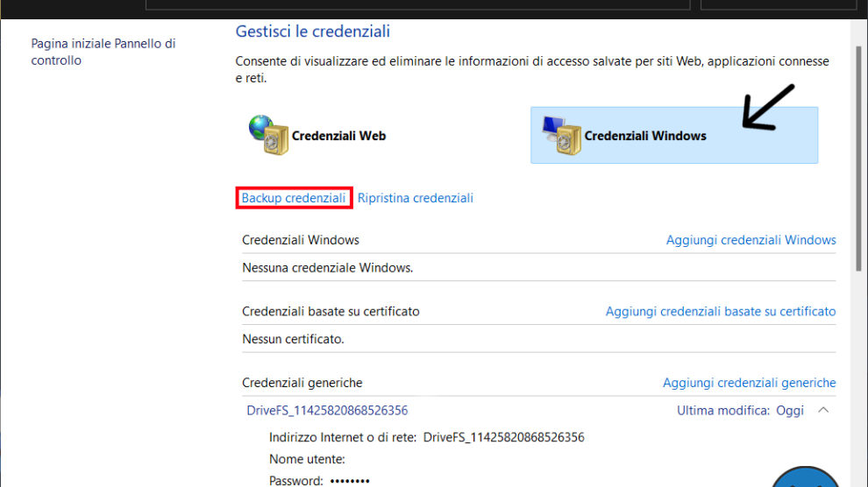
Task: Click Aggiungi credenziali basate su certificato
Action: click(x=720, y=311)
